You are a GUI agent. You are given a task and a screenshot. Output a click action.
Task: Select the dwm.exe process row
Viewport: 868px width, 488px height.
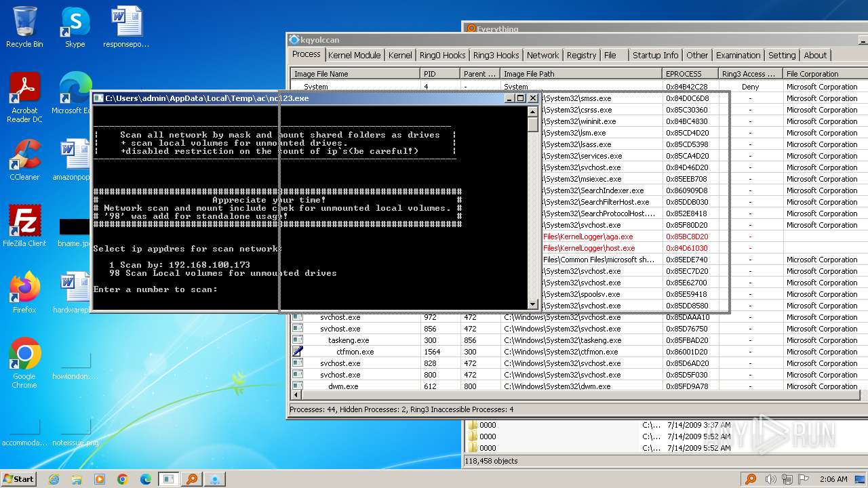[579, 386]
